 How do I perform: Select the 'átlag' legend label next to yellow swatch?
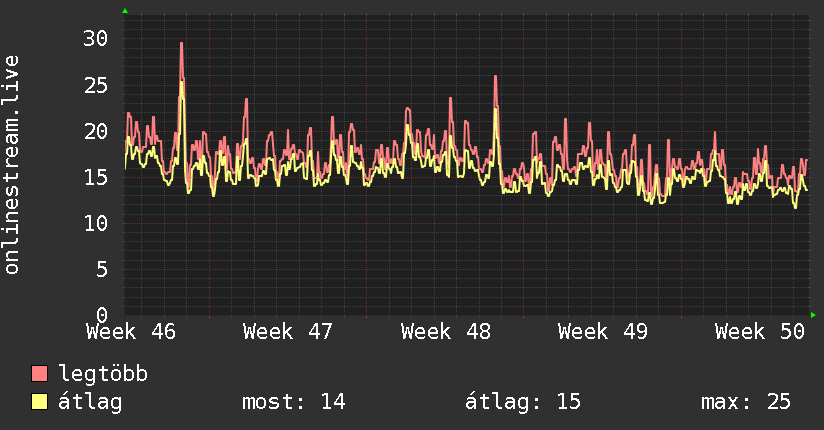coord(90,402)
